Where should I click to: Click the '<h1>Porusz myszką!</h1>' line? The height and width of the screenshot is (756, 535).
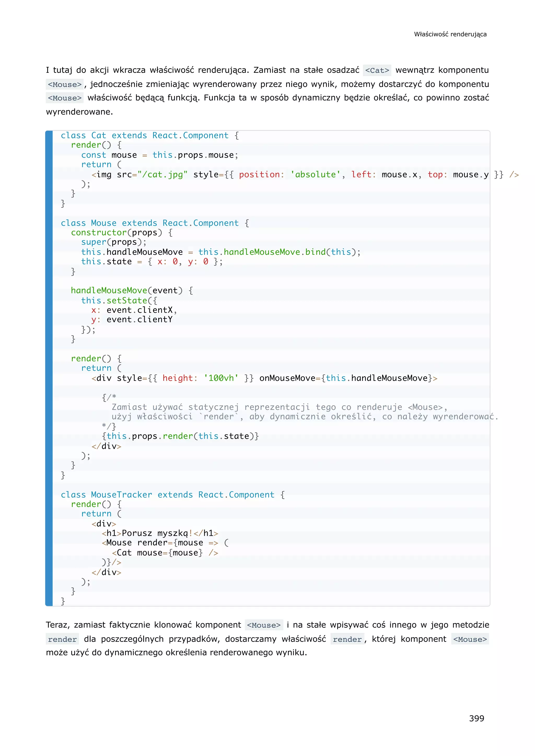[x=160, y=533]
